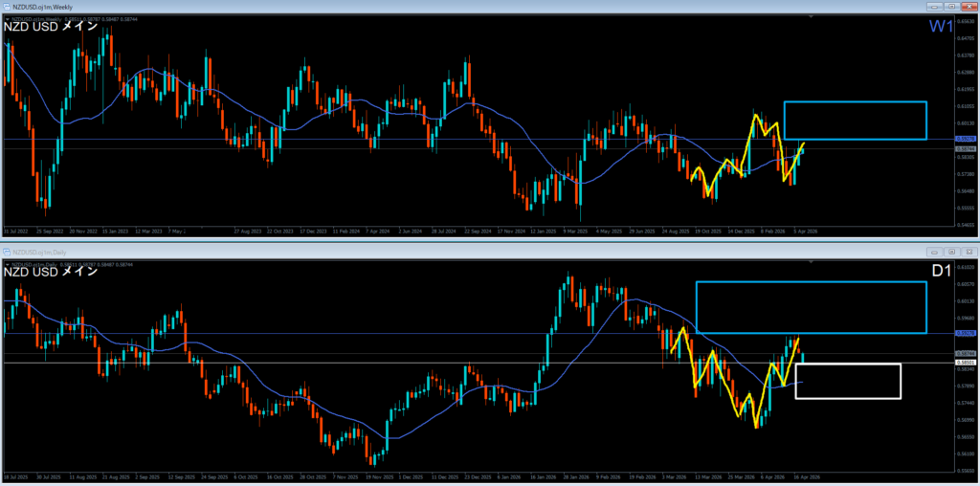The image size is (980, 486).
Task: Click the 0.54655 value on the Weekly price scale
Action: point(966,224)
